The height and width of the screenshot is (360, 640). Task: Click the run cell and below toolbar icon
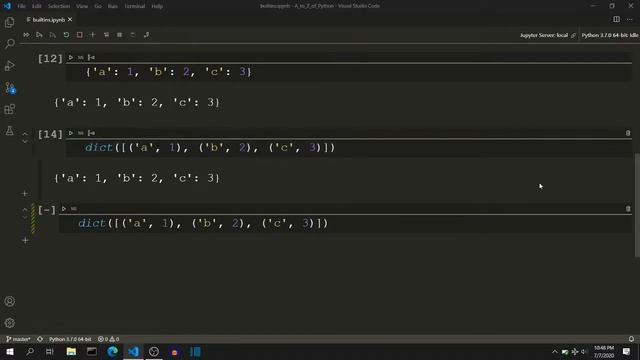[x=53, y=35]
